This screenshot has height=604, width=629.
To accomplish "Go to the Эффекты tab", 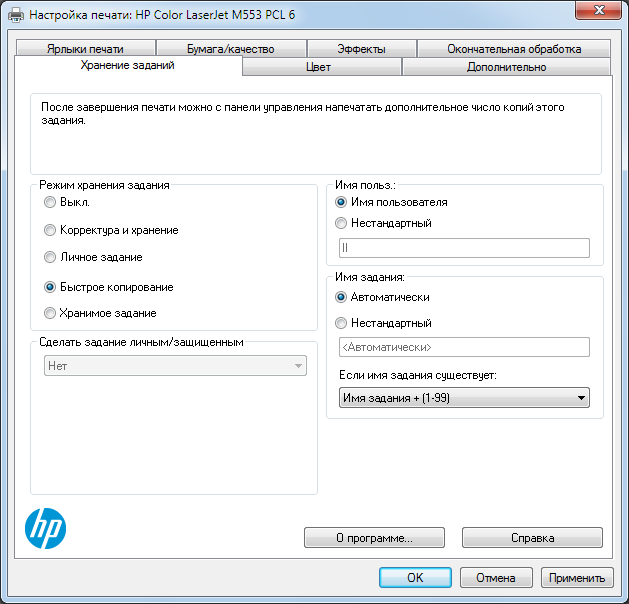I will 361,49.
